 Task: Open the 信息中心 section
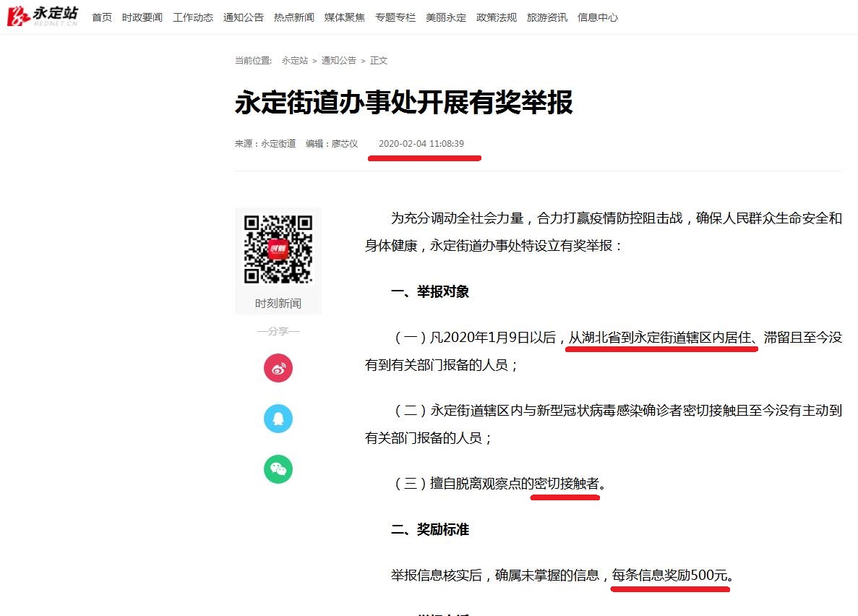tap(597, 17)
